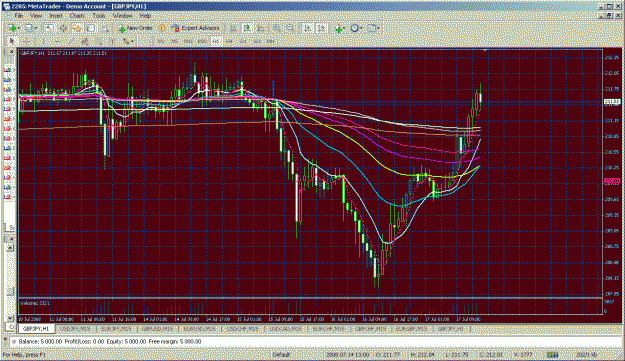Switch timeframe to H4
The image size is (625, 361).
pos(229,41)
